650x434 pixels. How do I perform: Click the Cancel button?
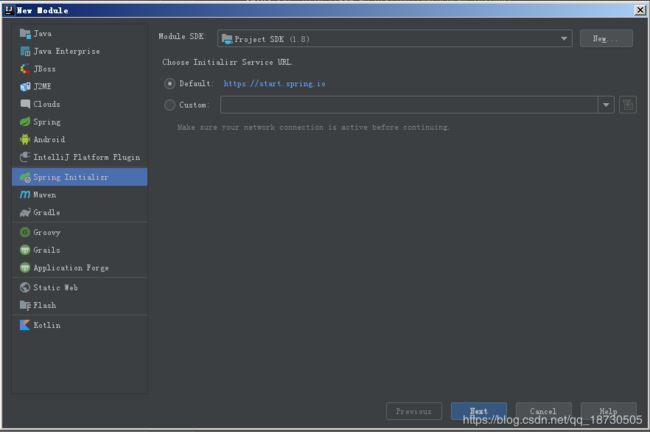(x=543, y=412)
